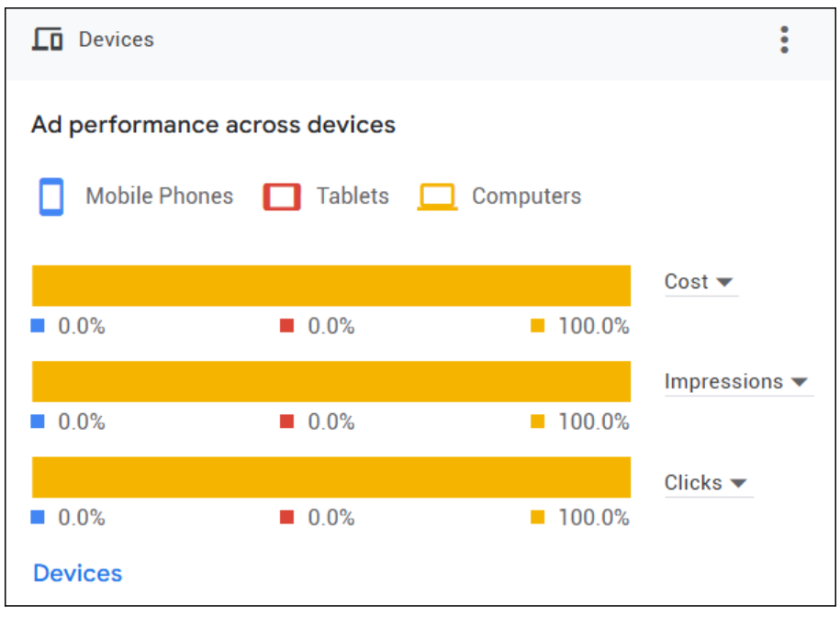Click the yellow Clicks bar
The image size is (840, 618).
(331, 477)
